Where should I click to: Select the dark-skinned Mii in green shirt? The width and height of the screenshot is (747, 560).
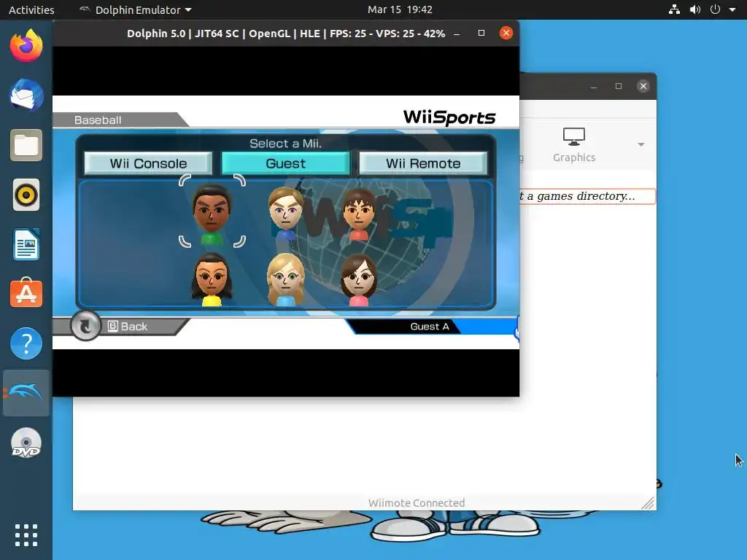[212, 214]
